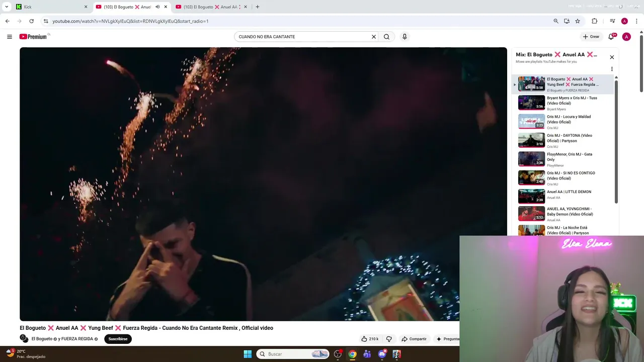Open Chrome from the taskbar
The image size is (644, 362).
[352, 354]
